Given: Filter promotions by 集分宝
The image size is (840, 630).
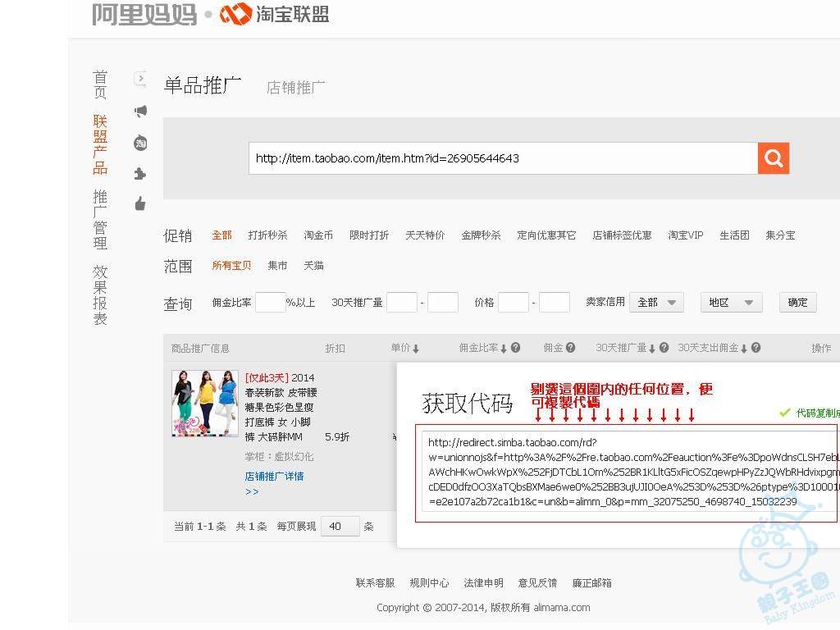Looking at the screenshot, I should click(x=781, y=235).
